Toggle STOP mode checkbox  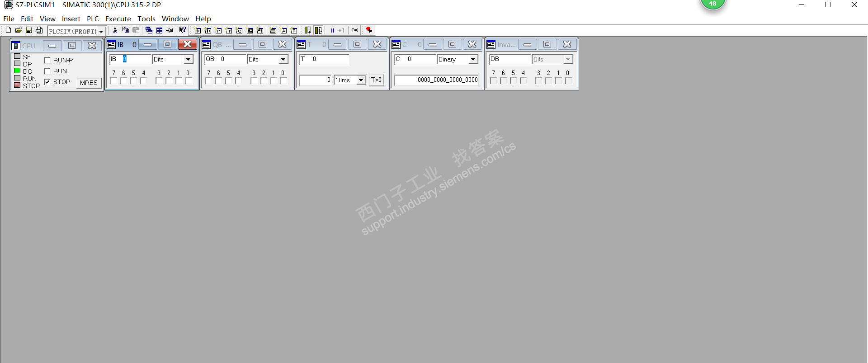(x=47, y=82)
